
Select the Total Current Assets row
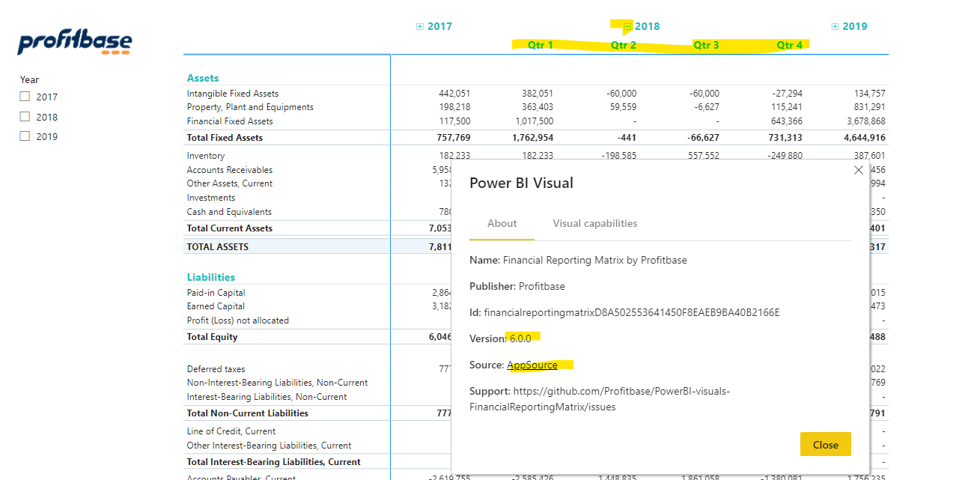pyautogui.click(x=230, y=228)
